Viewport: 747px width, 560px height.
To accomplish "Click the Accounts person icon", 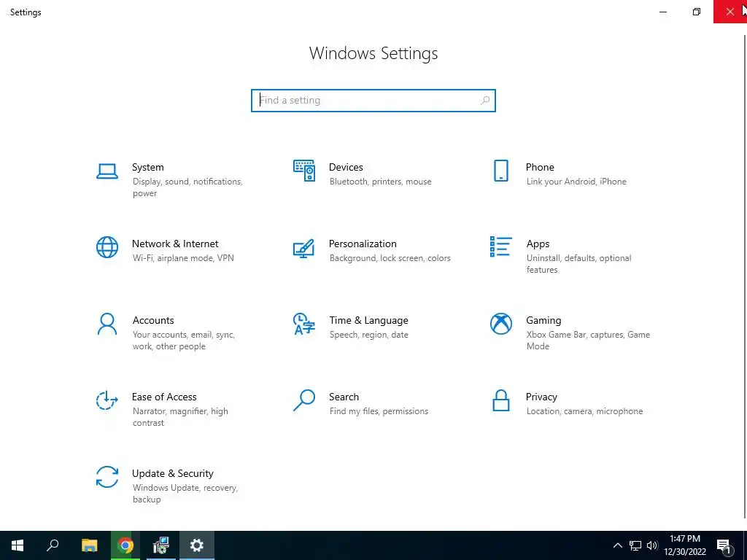I will tap(107, 324).
